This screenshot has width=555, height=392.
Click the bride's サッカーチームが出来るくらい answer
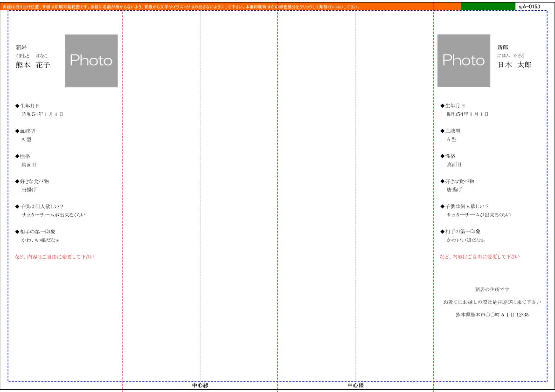click(54, 215)
